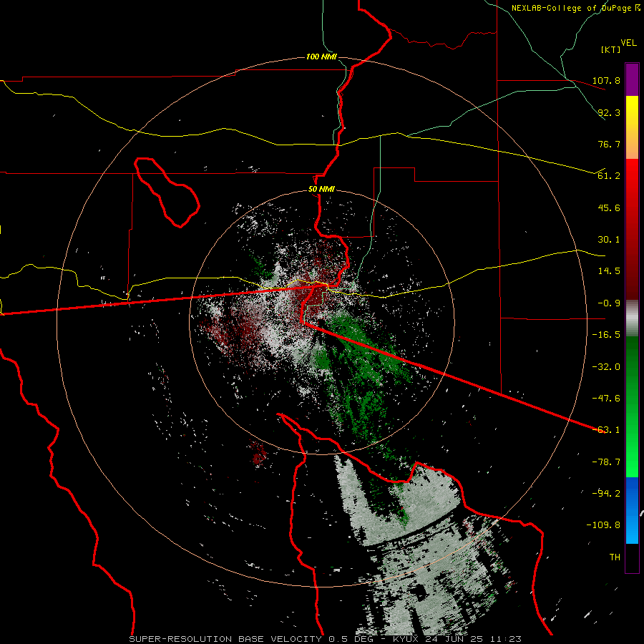Image resolution: width=644 pixels, height=644 pixels.
Task: Click the green segment of the color bar
Action: [x=632, y=406]
